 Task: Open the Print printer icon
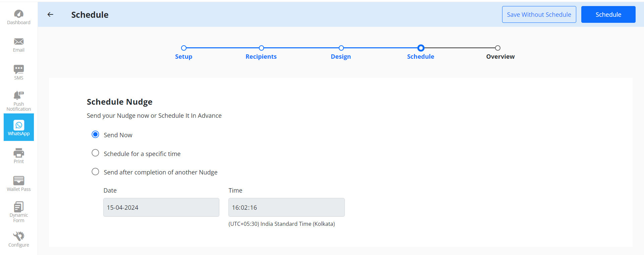pyautogui.click(x=19, y=153)
